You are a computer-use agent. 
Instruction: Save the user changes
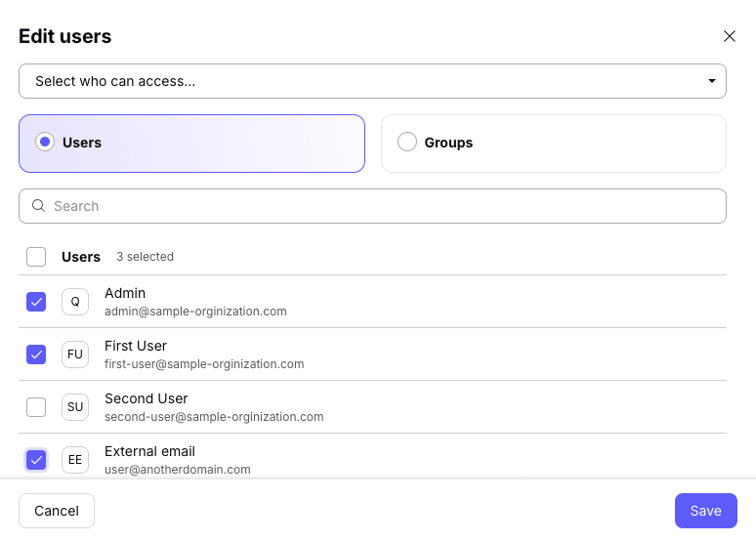(x=705, y=511)
